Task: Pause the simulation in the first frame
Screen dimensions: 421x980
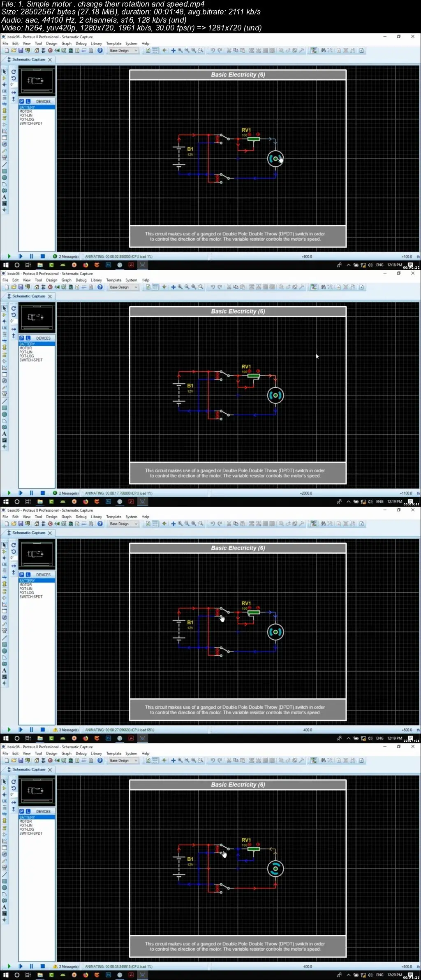Action: [31, 256]
